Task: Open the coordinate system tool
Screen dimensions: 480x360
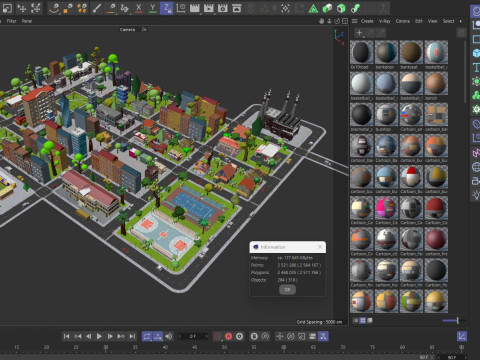Action: (x=181, y=8)
